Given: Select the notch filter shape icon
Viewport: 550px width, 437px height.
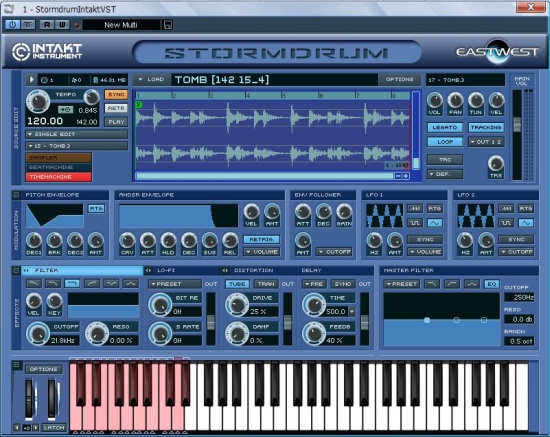Looking at the screenshot, I should coord(111,283).
